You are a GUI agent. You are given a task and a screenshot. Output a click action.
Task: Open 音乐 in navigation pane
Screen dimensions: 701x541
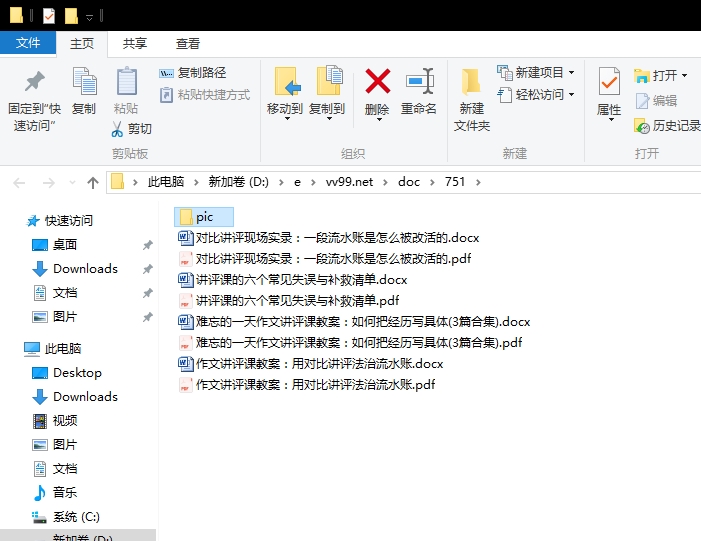[x=55, y=493]
